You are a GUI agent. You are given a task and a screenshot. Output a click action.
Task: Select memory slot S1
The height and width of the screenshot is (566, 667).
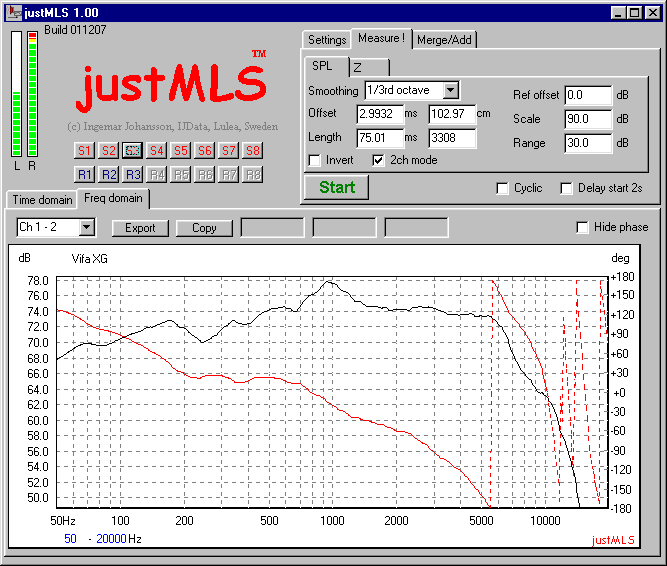[84, 151]
